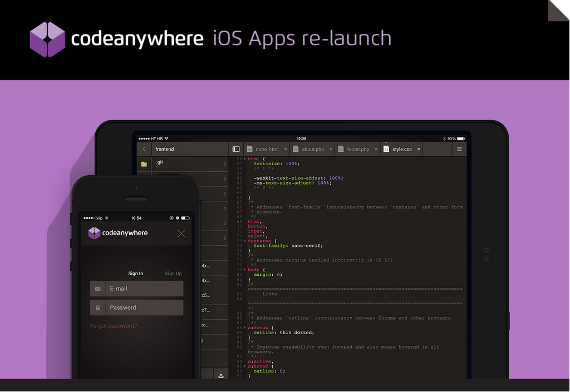This screenshot has height=392, width=570.
Task: Click the 'outline: thin dotted;' line
Action: click(284, 333)
